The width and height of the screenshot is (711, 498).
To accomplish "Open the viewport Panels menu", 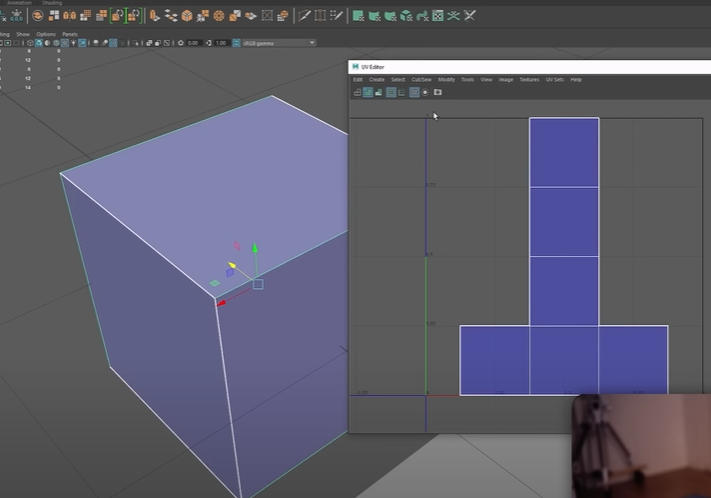I will tap(70, 34).
